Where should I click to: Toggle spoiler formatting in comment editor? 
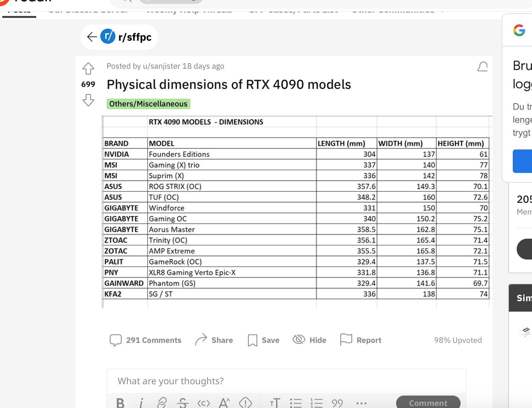point(245,403)
